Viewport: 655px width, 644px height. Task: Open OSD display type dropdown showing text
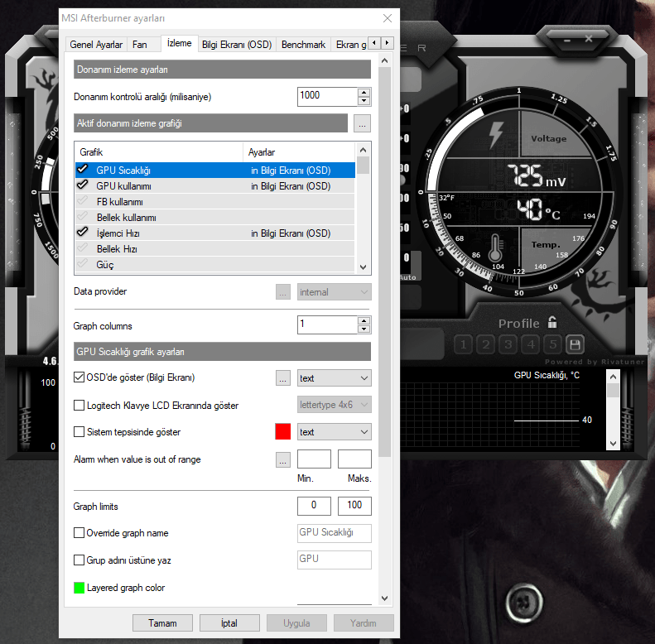pyautogui.click(x=335, y=378)
